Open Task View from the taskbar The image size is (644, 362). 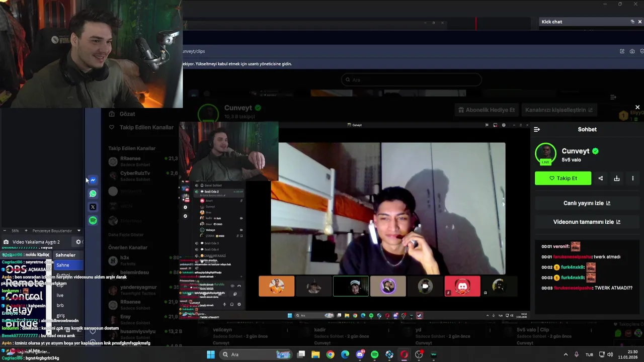pos(301,354)
